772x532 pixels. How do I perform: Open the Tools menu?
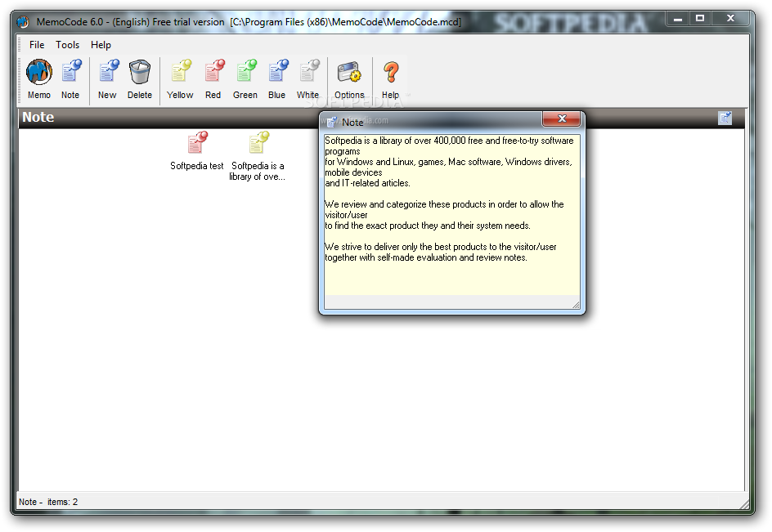coord(67,45)
